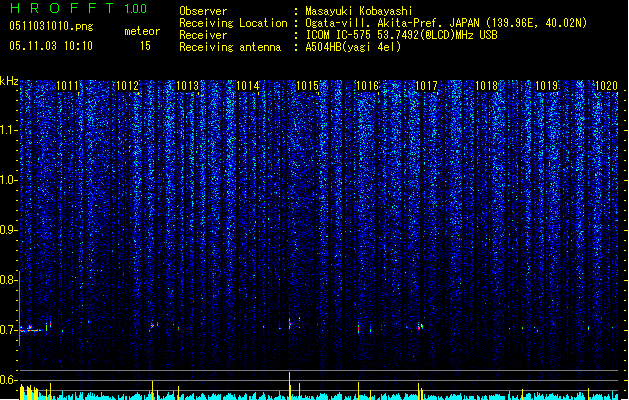Select the file name 0511031010.png
This screenshot has width=629, height=400.
[51, 26]
